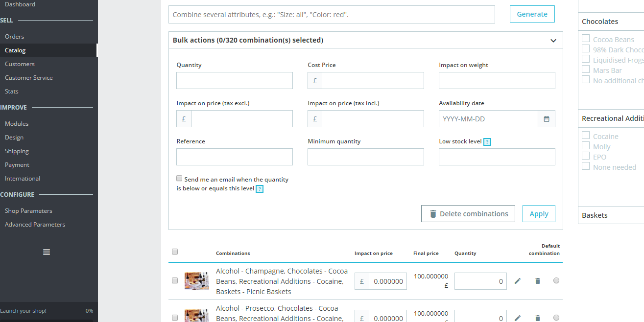
Task: Edit the Champagne combination with the pencil icon
Action: point(518,281)
